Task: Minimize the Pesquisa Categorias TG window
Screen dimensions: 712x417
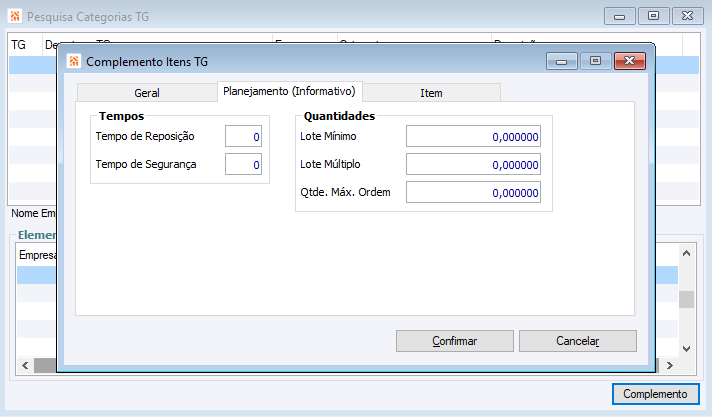Action: click(x=619, y=16)
